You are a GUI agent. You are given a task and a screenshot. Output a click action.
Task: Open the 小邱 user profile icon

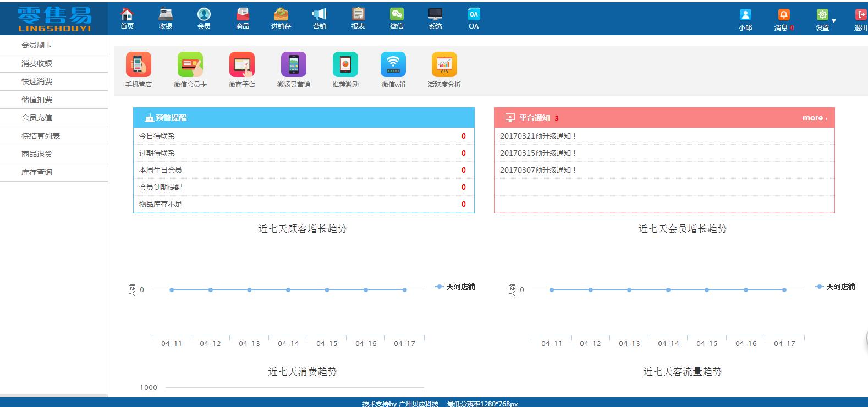[x=745, y=15]
